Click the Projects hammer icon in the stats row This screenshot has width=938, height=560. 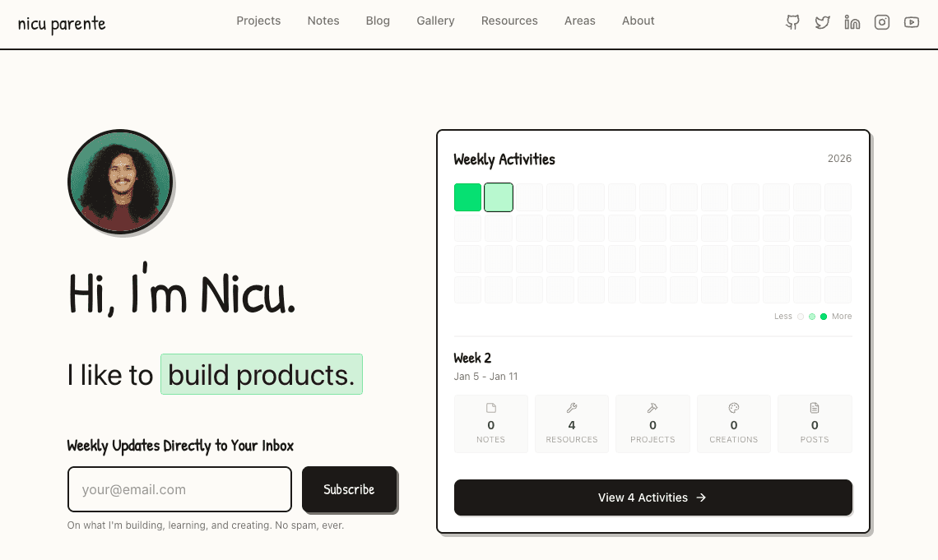click(652, 406)
